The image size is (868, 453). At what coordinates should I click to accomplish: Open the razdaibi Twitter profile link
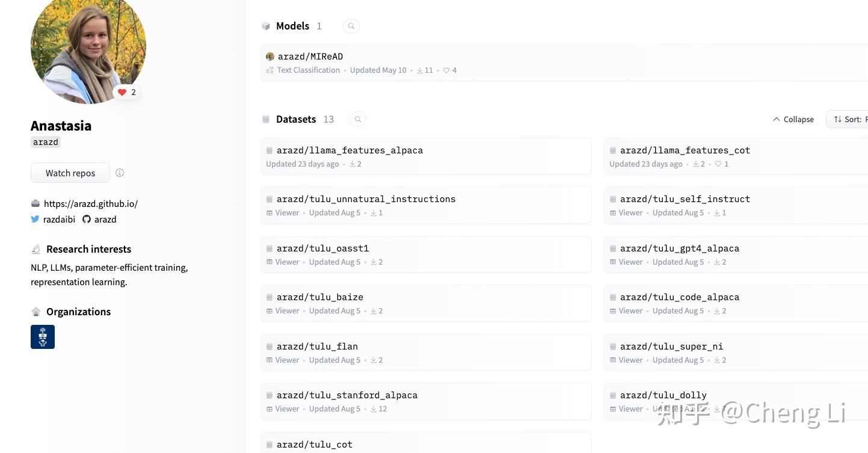(59, 220)
